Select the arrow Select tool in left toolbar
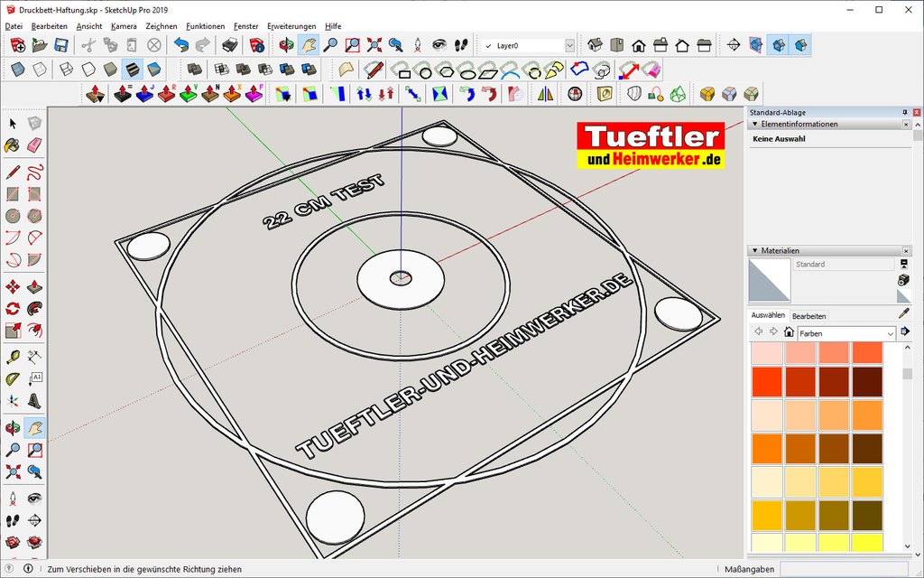924x578 pixels. click(x=13, y=123)
